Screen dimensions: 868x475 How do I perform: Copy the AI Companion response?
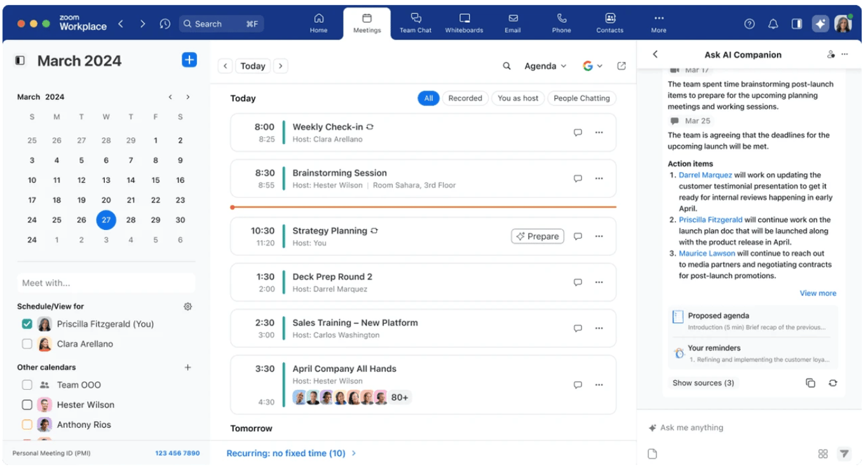[x=810, y=383]
